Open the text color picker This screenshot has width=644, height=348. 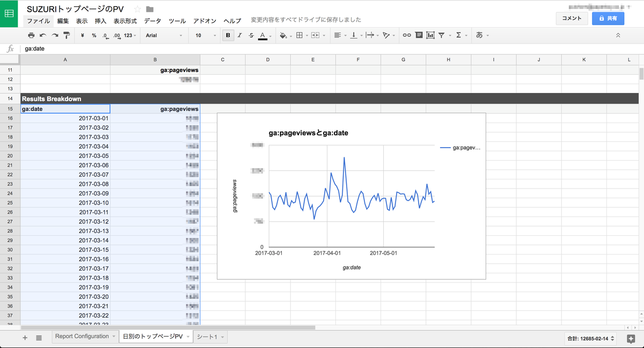tap(263, 35)
